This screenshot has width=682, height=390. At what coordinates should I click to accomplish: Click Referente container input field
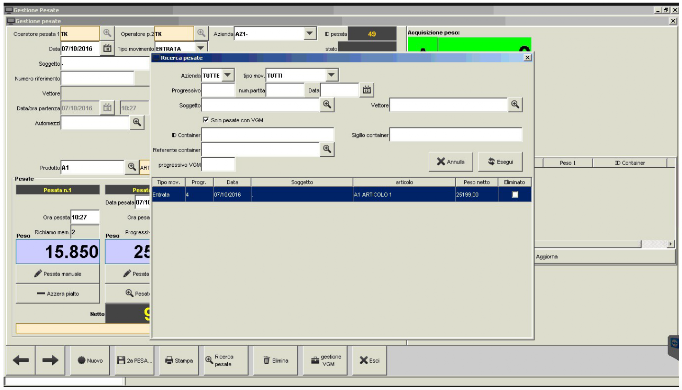(x=261, y=150)
